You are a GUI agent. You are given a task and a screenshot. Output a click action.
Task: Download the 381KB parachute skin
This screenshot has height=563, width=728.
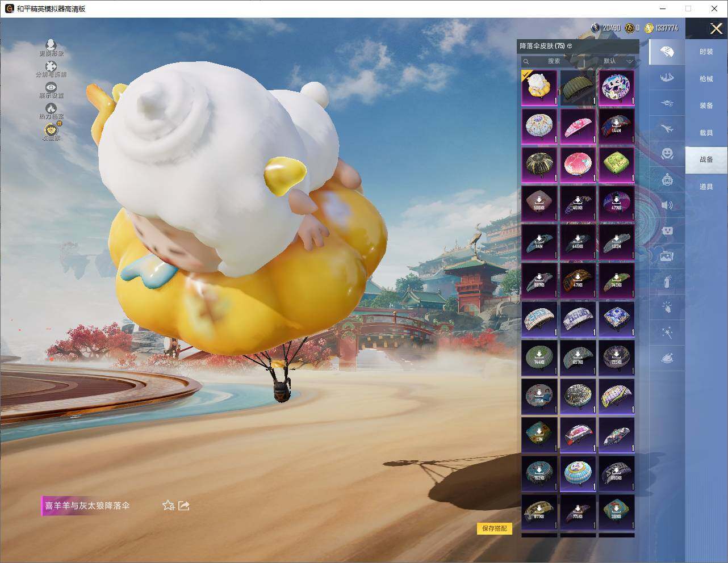click(617, 512)
